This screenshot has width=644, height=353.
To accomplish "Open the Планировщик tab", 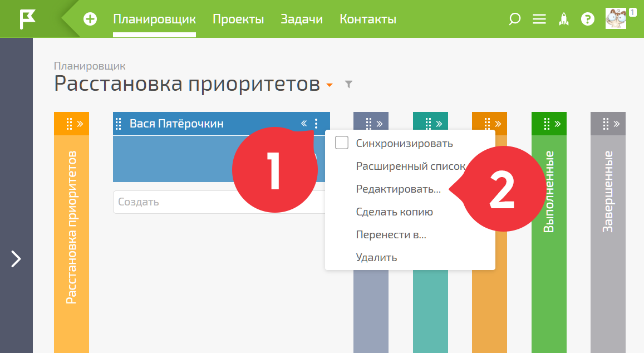I will [154, 19].
